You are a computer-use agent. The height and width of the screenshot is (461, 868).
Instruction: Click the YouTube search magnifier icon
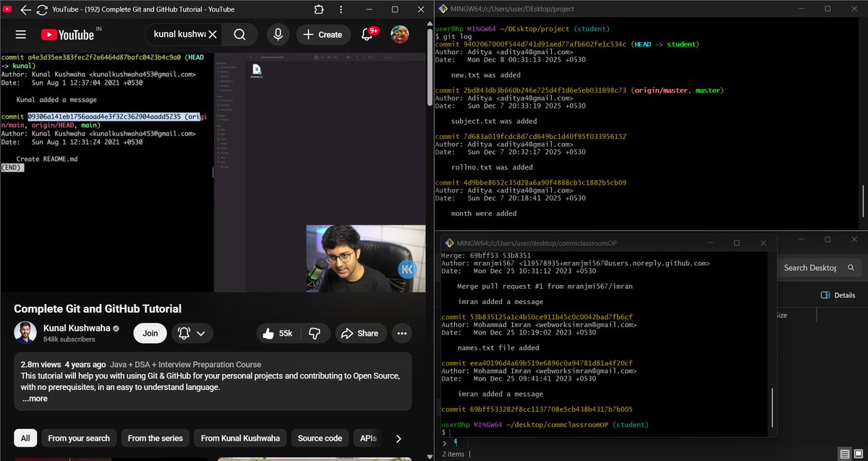coord(239,34)
